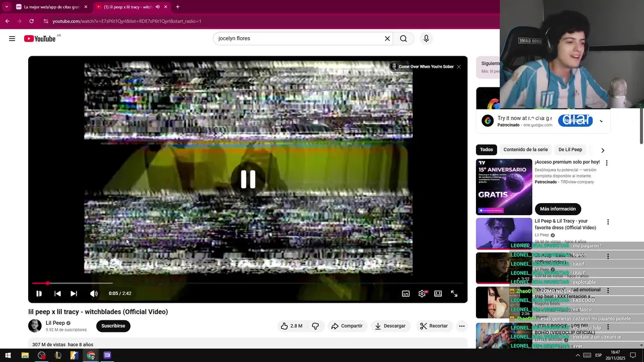Screen dimensions: 644x362
Task: Open the YouTube hamburger guide menu
Action: point(12,39)
